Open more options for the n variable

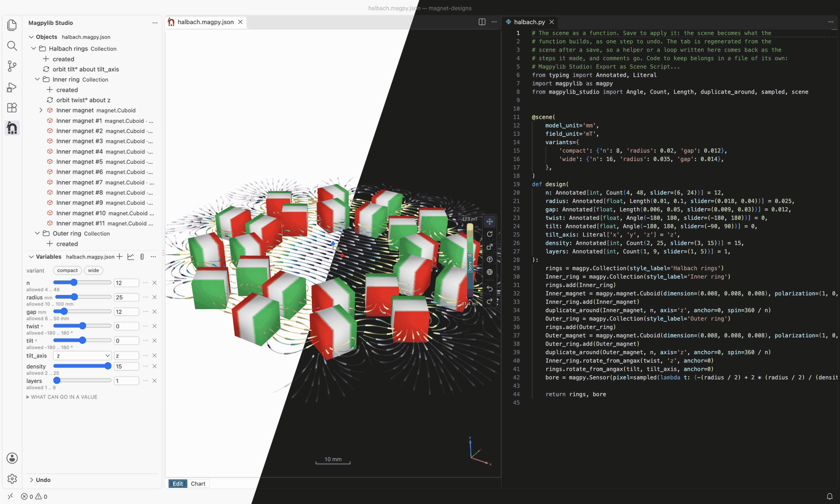(x=146, y=282)
